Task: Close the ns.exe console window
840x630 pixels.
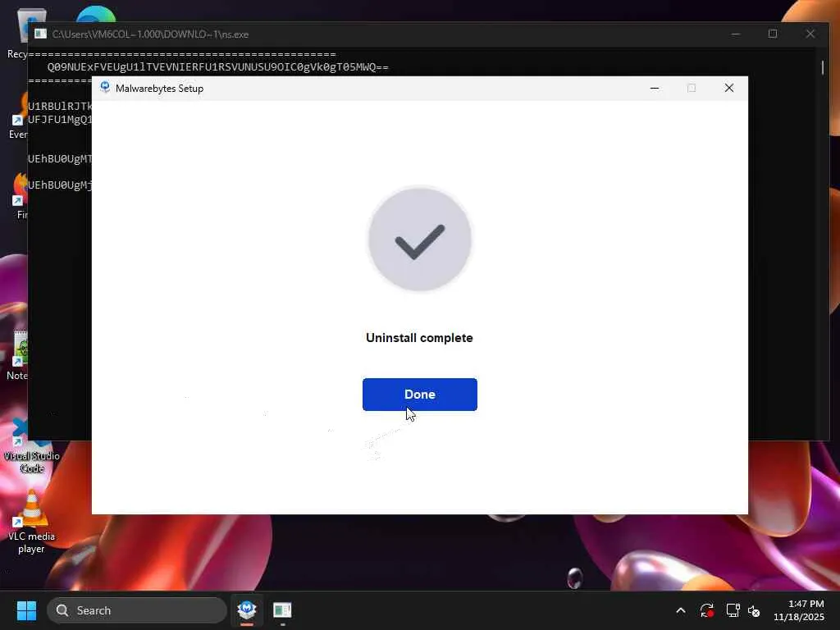Action: click(810, 34)
